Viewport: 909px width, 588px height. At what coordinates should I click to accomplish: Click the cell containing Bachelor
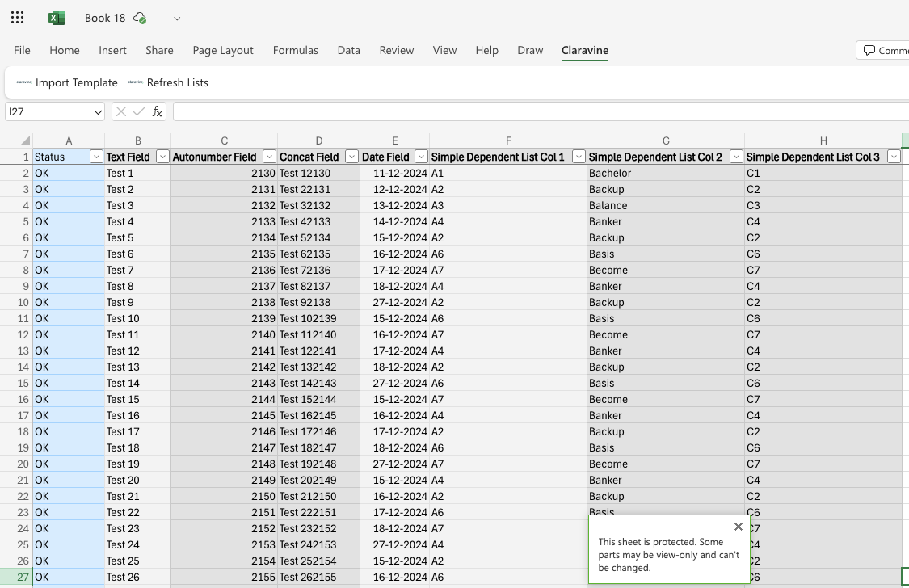tap(666, 173)
